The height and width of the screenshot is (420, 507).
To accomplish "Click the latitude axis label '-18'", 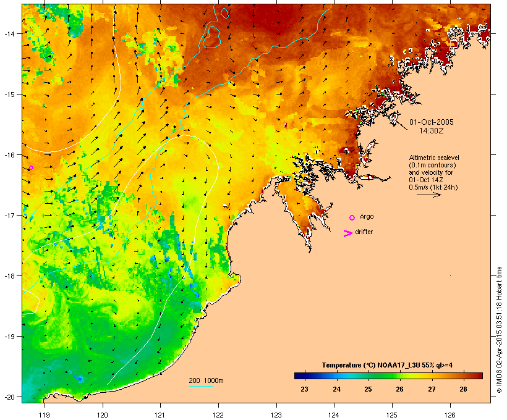I will click(9, 276).
